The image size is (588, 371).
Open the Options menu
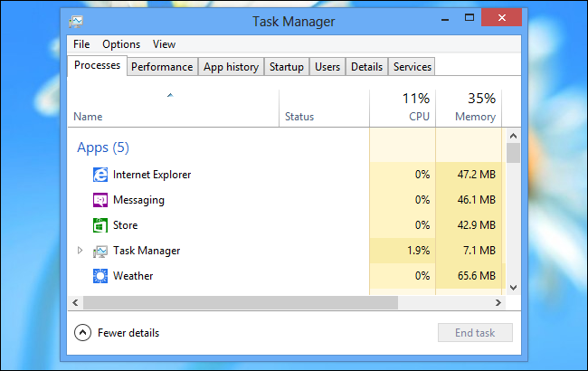coord(121,44)
